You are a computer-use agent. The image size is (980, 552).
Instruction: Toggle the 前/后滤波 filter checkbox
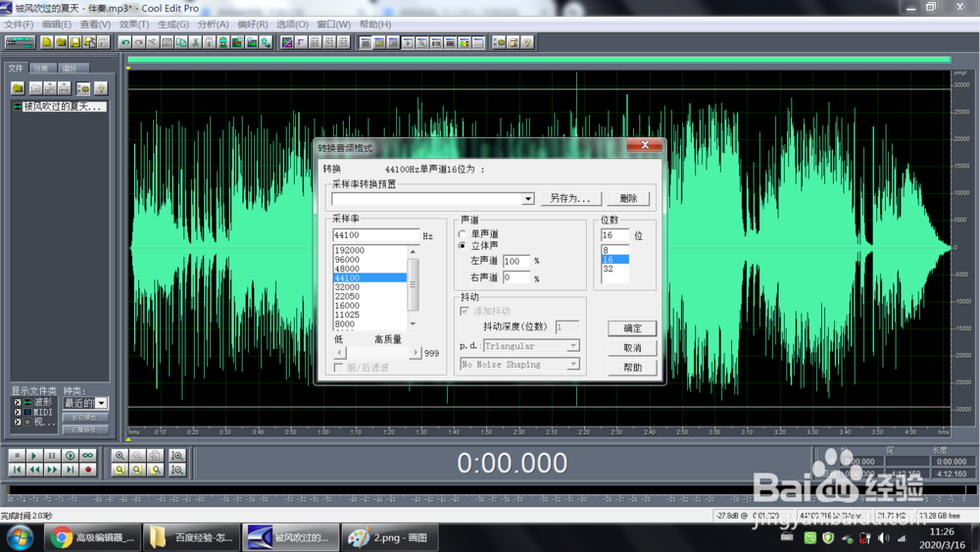point(339,368)
